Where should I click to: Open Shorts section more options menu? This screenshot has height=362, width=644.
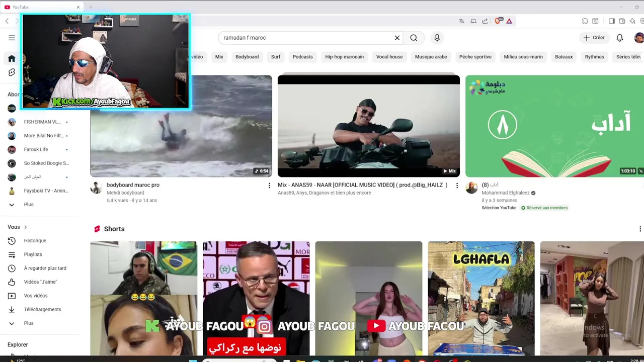point(640,229)
